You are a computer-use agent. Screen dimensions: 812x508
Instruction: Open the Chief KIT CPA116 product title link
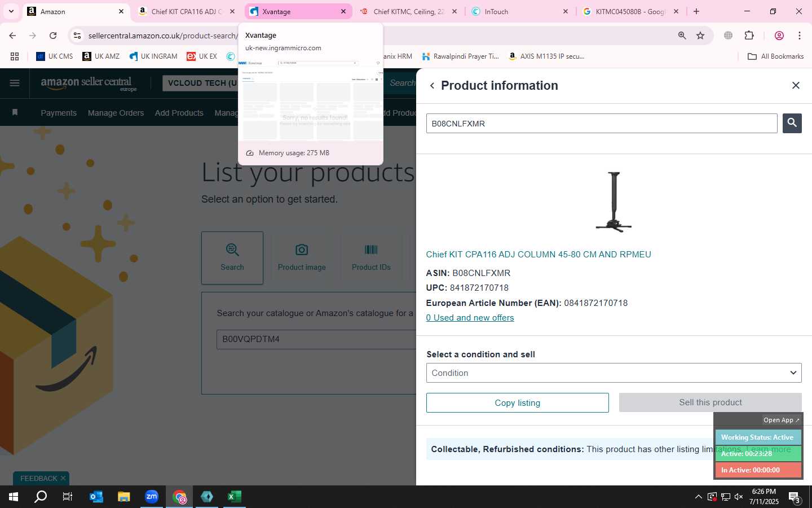tap(539, 255)
